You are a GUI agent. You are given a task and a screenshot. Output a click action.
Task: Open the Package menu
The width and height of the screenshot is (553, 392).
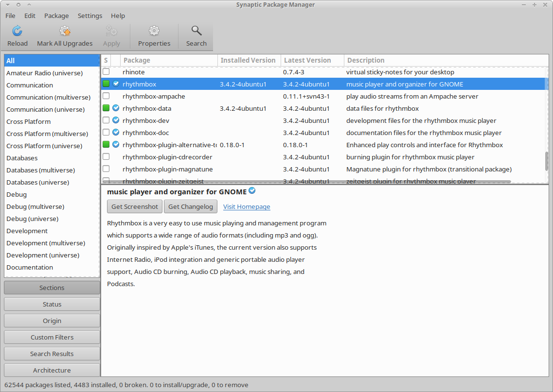(x=56, y=16)
